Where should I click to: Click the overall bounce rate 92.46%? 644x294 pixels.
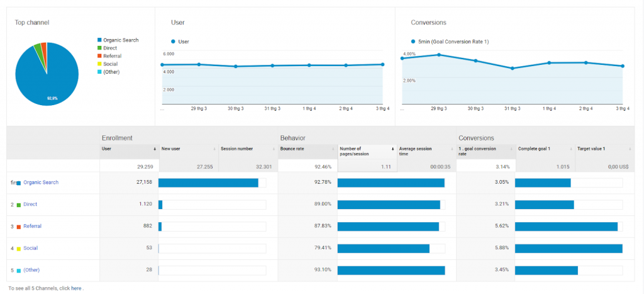coord(323,167)
